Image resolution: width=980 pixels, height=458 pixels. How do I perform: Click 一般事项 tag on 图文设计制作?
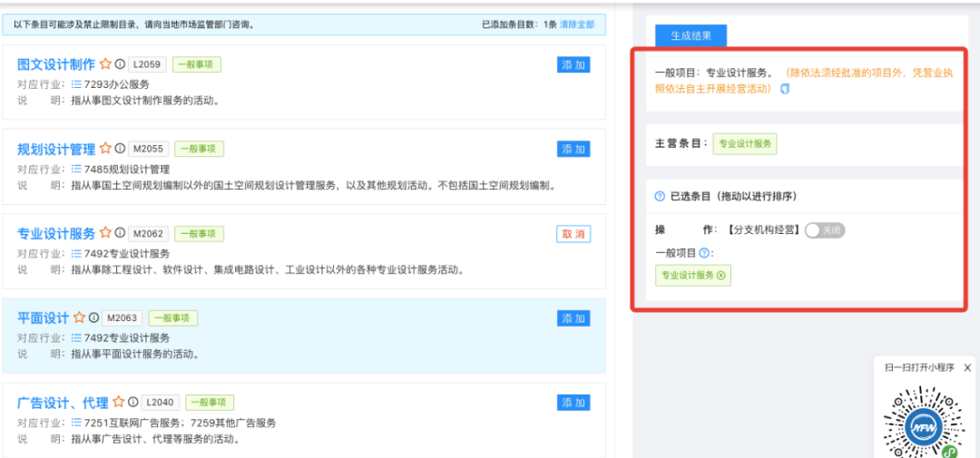click(197, 63)
